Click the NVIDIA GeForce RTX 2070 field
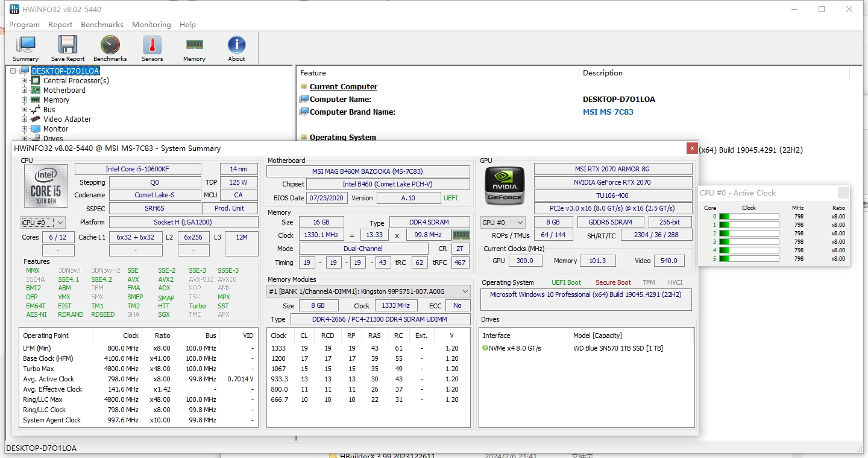 tap(613, 182)
